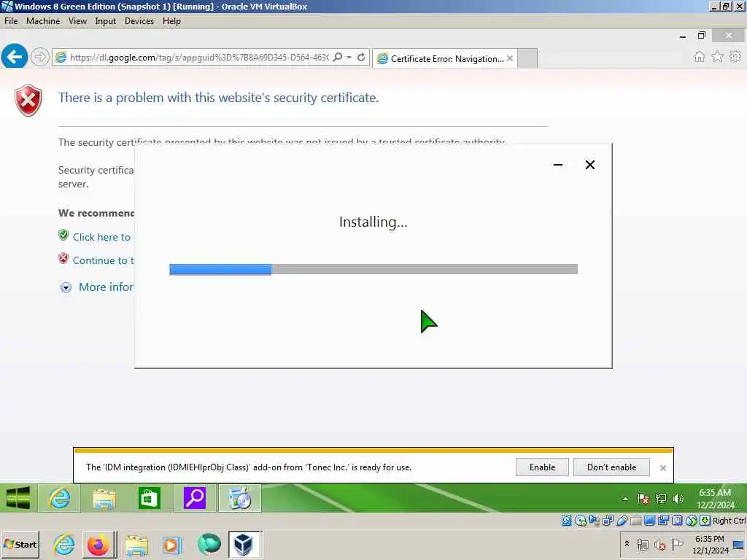Refresh the page with the reload icon
This screenshot has width=747, height=560.
[361, 57]
